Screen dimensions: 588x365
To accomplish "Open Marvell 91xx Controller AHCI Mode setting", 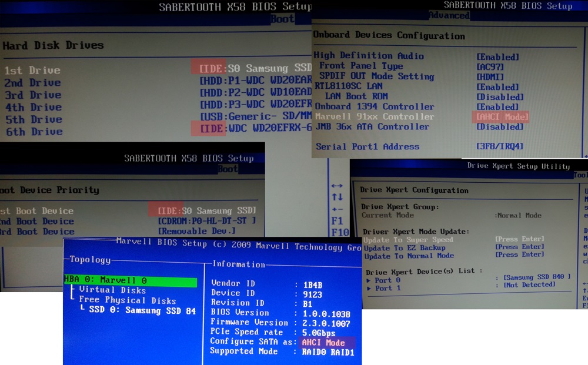I will [501, 116].
